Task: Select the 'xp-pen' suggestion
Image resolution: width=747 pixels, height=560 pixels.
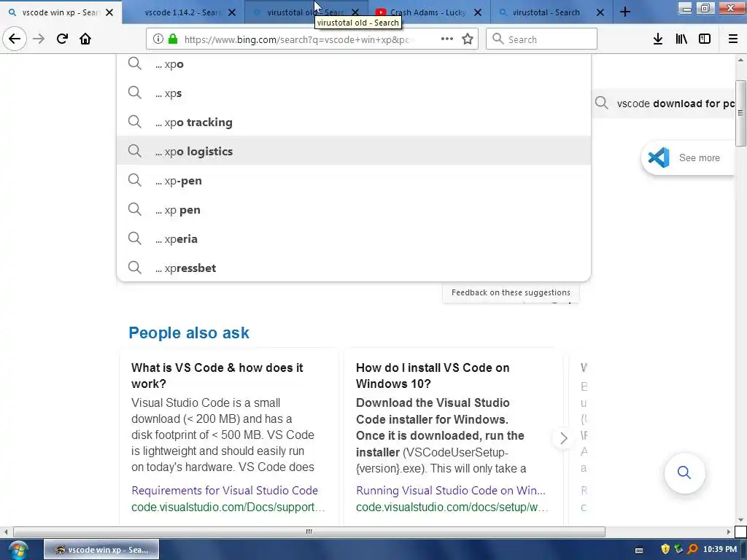Action: [x=354, y=181]
